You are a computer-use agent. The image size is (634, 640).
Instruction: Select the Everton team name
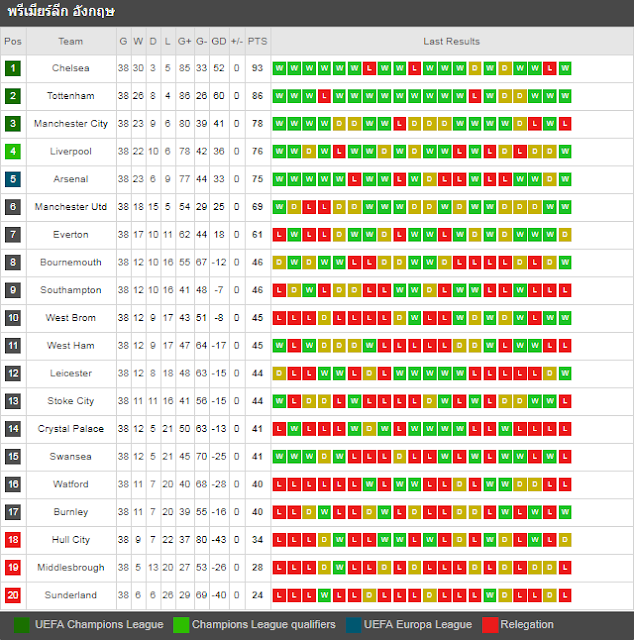pos(71,235)
